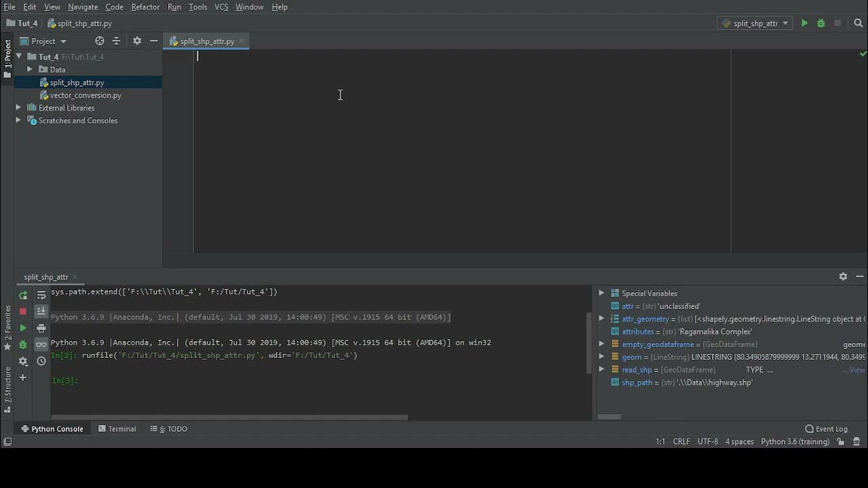Open run configuration dropdown split_shp_attr
This screenshot has height=488, width=868.
click(755, 23)
